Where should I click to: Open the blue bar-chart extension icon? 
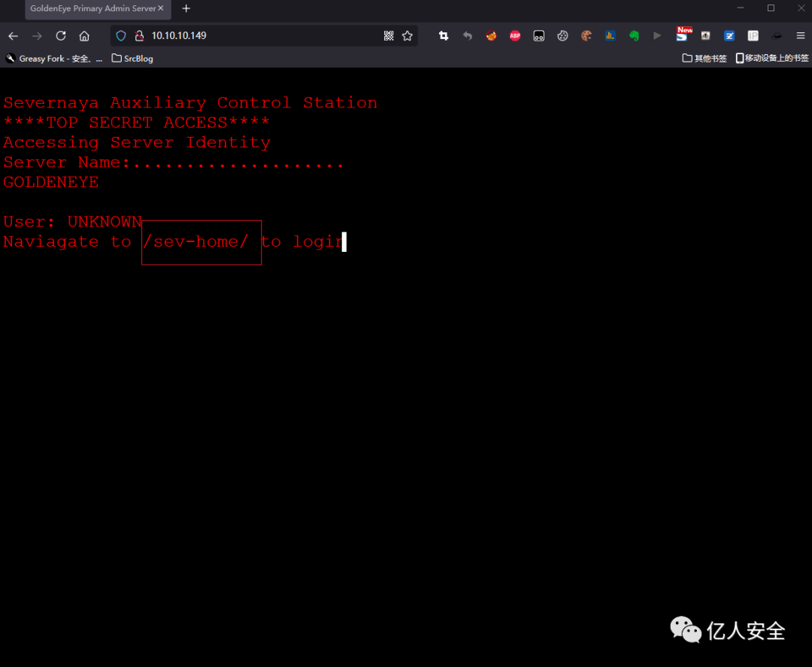pos(610,36)
